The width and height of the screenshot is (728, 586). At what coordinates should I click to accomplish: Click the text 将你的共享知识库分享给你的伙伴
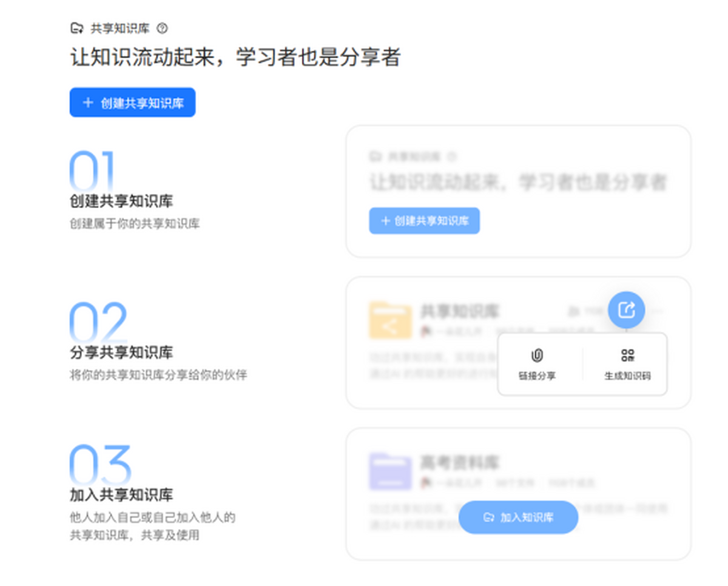click(x=158, y=375)
